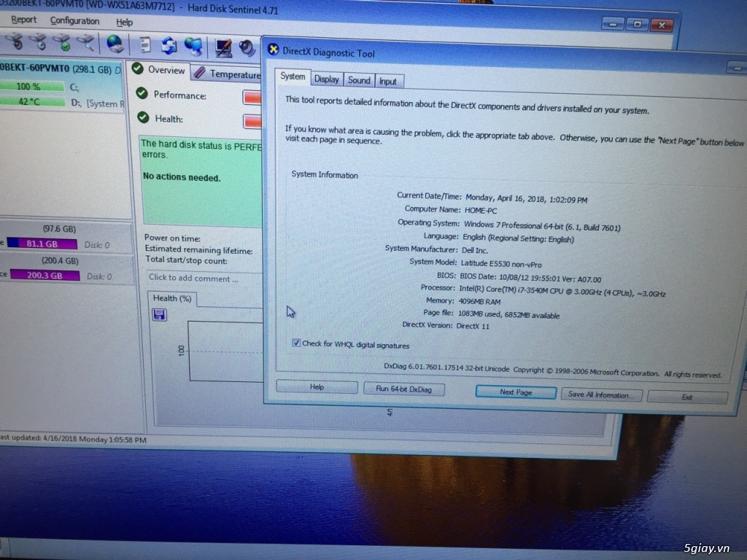Click the DirectX icon in the dialog title bar
Image resolution: width=747 pixels, height=560 pixels.
273,50
